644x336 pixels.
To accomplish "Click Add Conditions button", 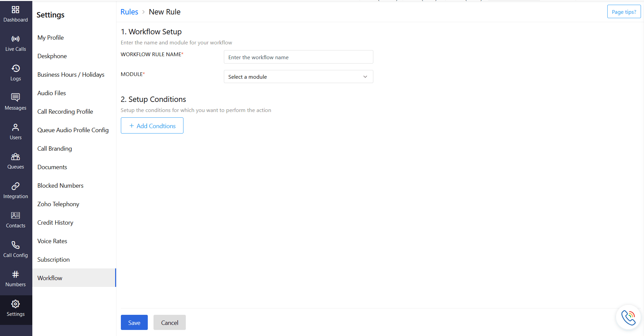I will click(x=152, y=126).
